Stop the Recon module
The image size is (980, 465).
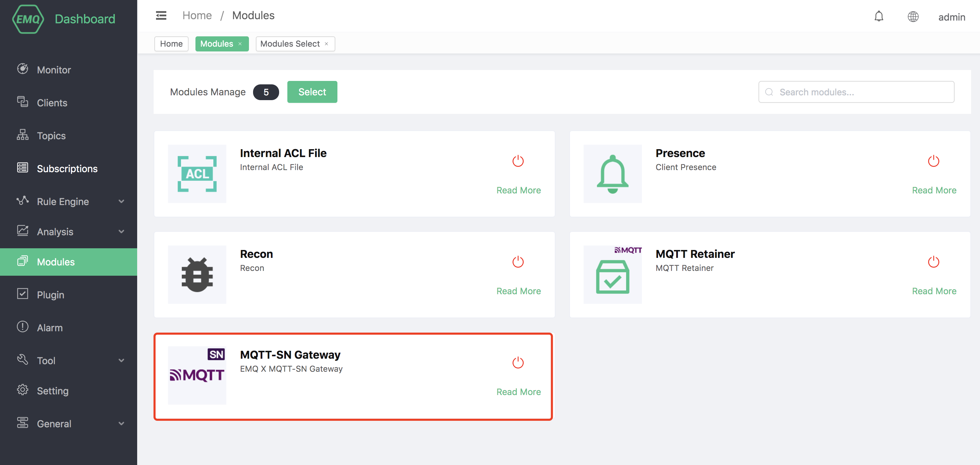[518, 262]
